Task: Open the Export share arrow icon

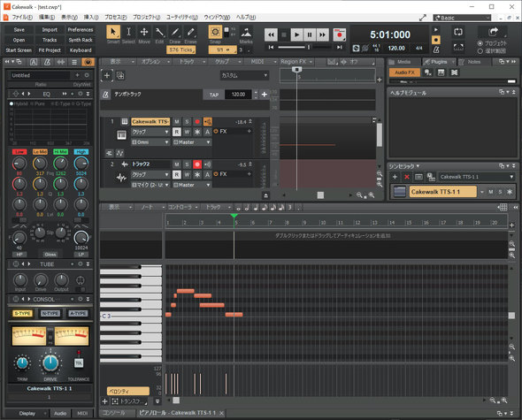Action: coord(493,32)
